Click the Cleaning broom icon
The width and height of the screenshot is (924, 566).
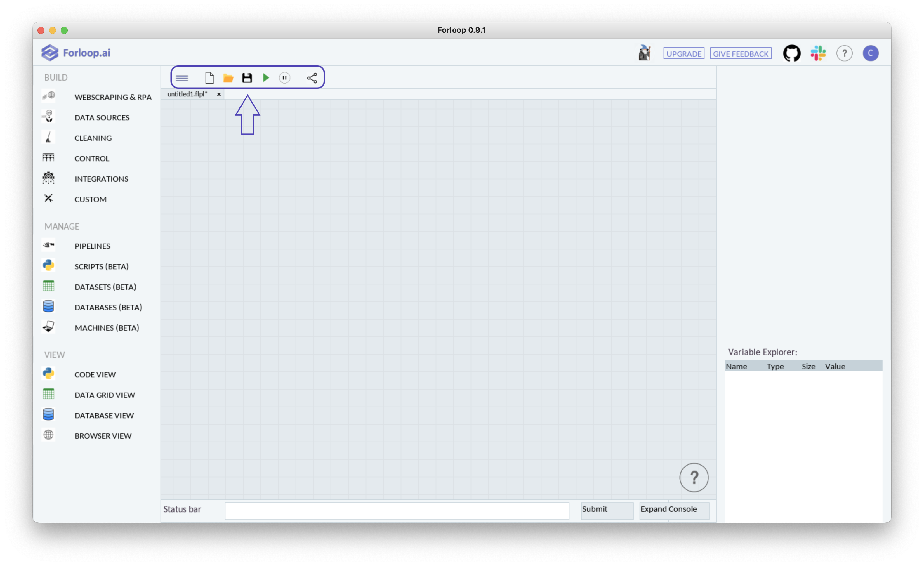coord(49,137)
